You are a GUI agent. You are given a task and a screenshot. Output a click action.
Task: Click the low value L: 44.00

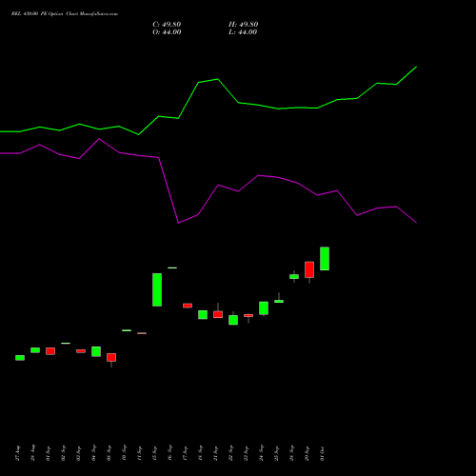click(x=243, y=32)
